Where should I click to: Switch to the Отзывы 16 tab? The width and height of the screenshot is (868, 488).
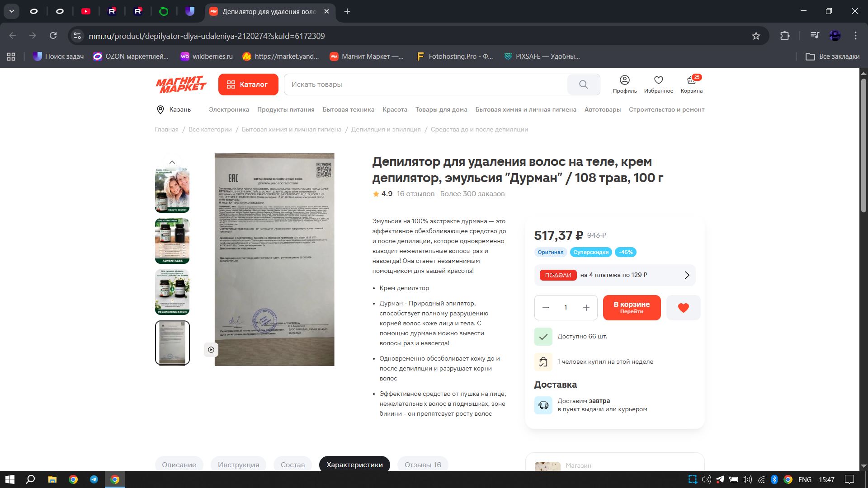pos(423,465)
